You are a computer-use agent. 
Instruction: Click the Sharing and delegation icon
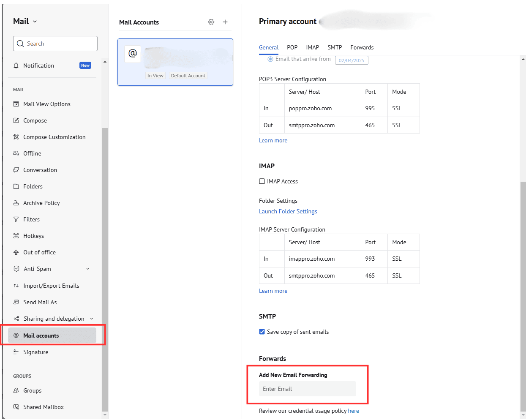(x=16, y=319)
